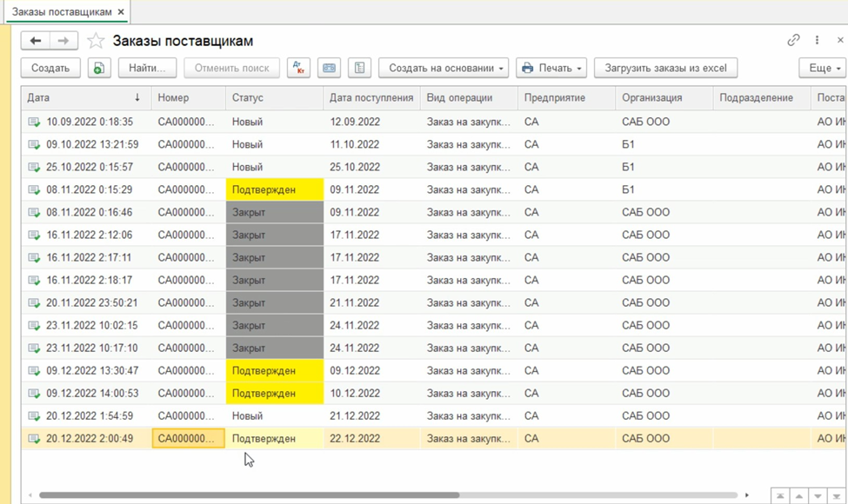Screen dimensions: 848x504
Task: Sort by the Номер column header
Action: point(188,98)
